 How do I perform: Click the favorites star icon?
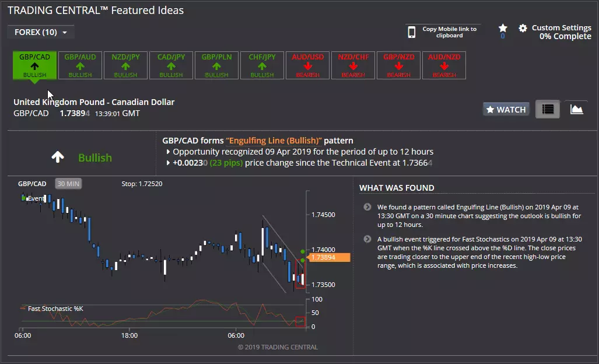(x=503, y=28)
